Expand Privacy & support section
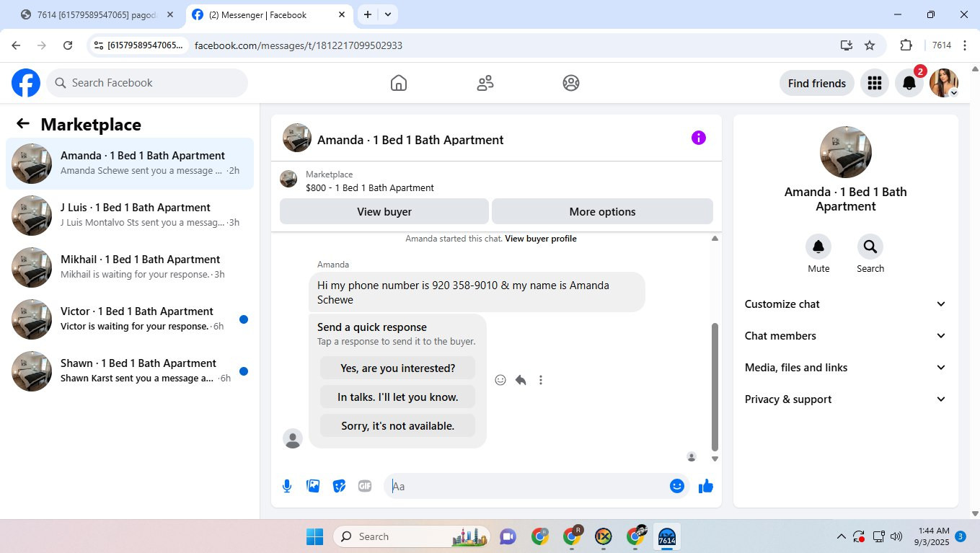The width and height of the screenshot is (980, 553). tap(846, 399)
